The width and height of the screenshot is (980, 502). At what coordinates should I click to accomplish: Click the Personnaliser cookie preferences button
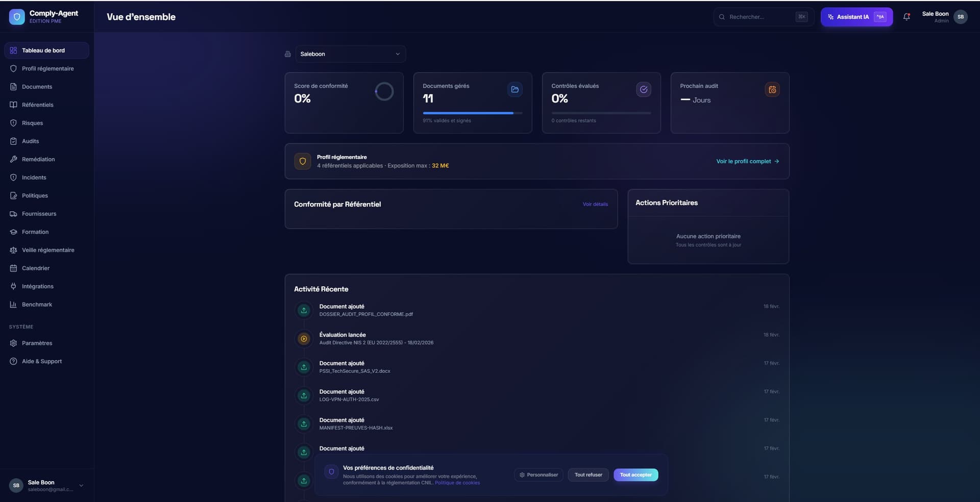pyautogui.click(x=538, y=475)
